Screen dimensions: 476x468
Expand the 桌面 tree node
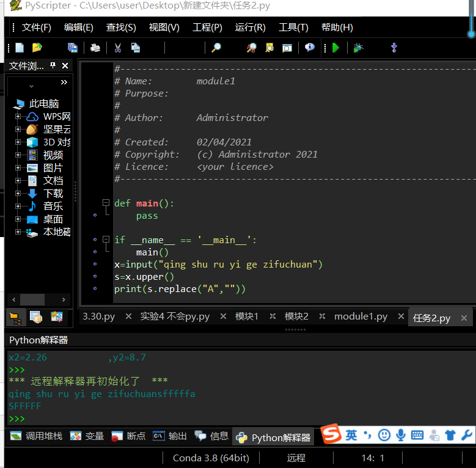point(18,219)
